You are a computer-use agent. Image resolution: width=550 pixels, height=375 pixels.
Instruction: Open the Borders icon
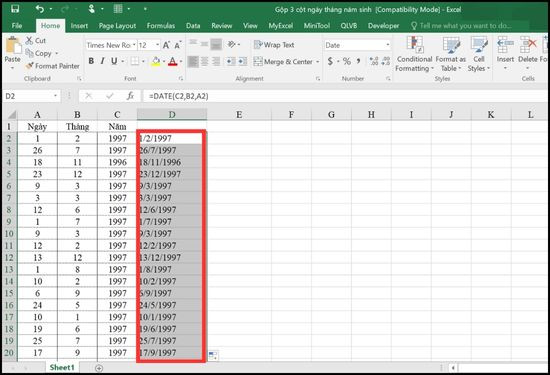135,61
